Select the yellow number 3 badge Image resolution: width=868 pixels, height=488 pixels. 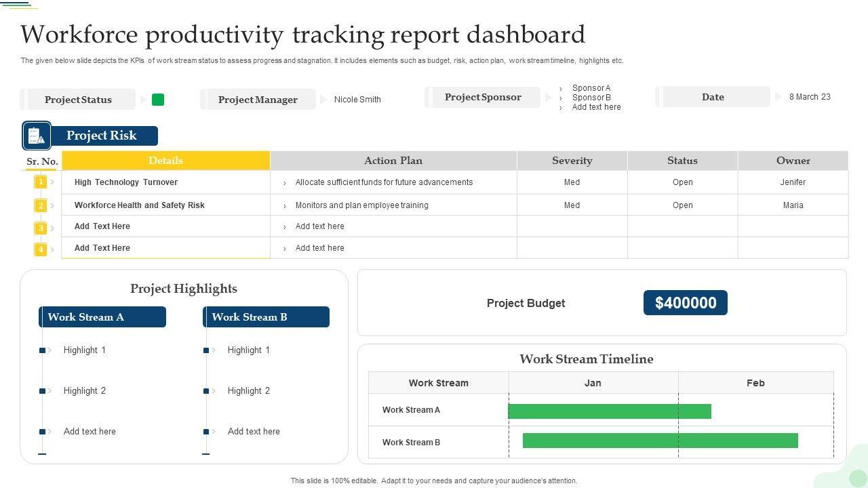pos(41,228)
